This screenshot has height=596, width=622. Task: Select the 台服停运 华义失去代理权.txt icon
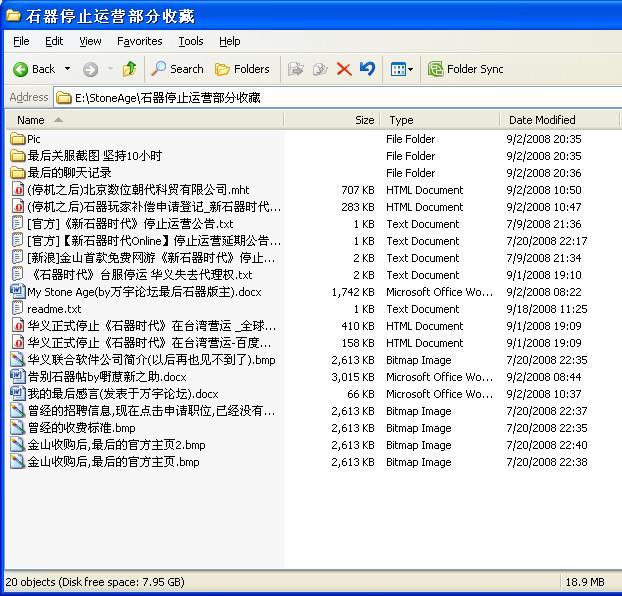coord(17,275)
